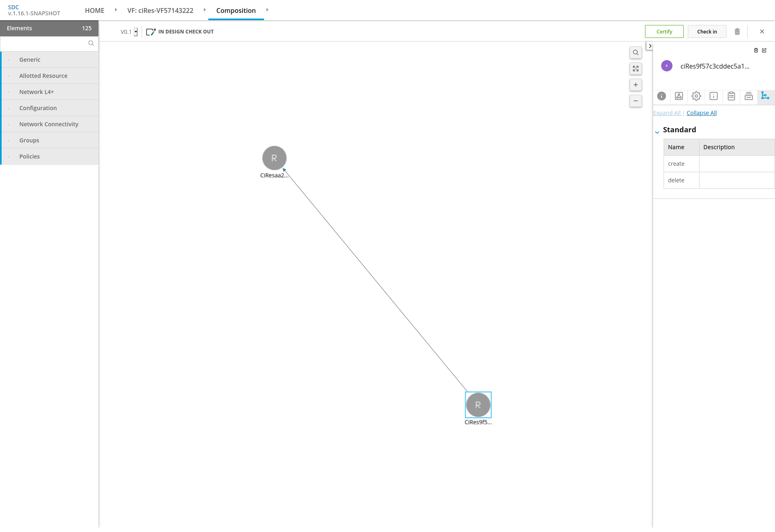Open the V0.1 version dropdown
775x532 pixels.
click(x=136, y=32)
